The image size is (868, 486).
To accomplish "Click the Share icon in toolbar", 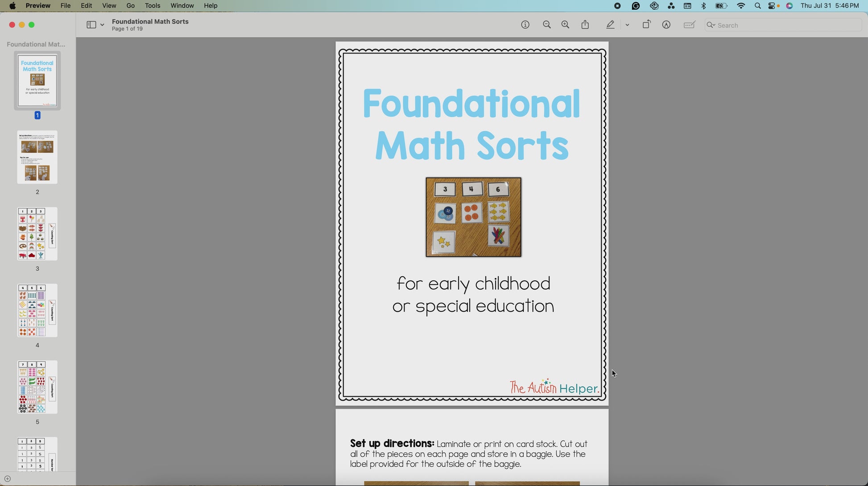I will pyautogui.click(x=585, y=25).
